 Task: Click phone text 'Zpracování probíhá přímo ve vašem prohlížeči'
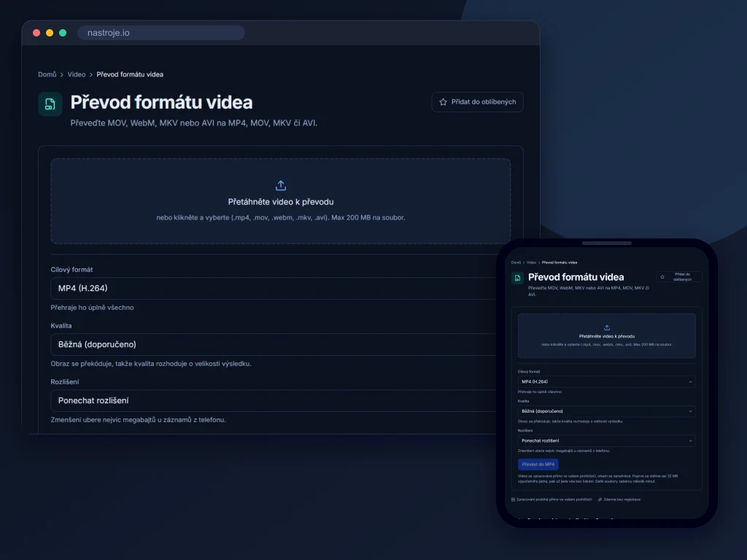coord(554,499)
